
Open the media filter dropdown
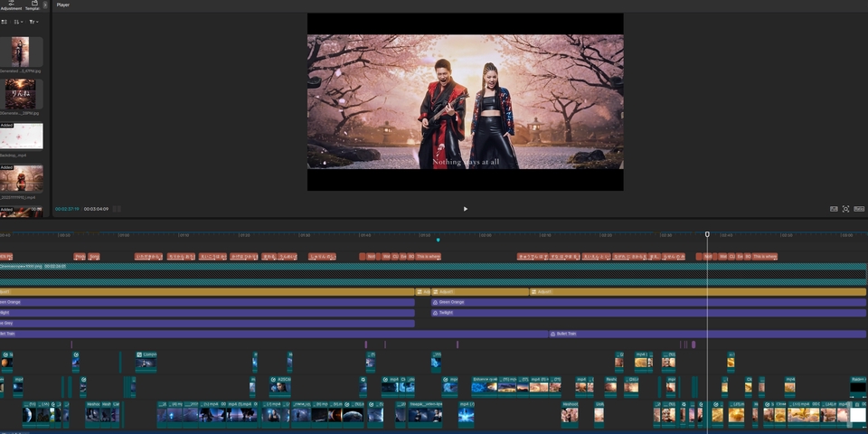click(33, 22)
